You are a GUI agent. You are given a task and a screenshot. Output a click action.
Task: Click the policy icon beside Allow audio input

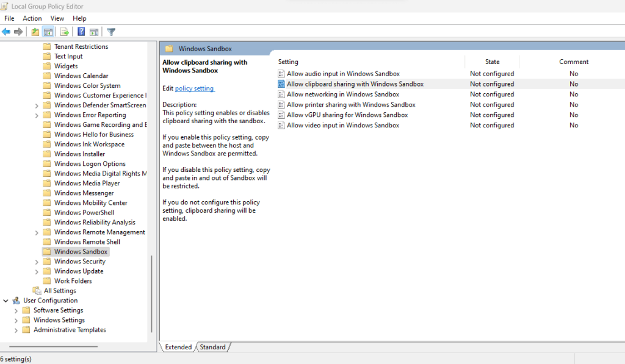coord(281,74)
